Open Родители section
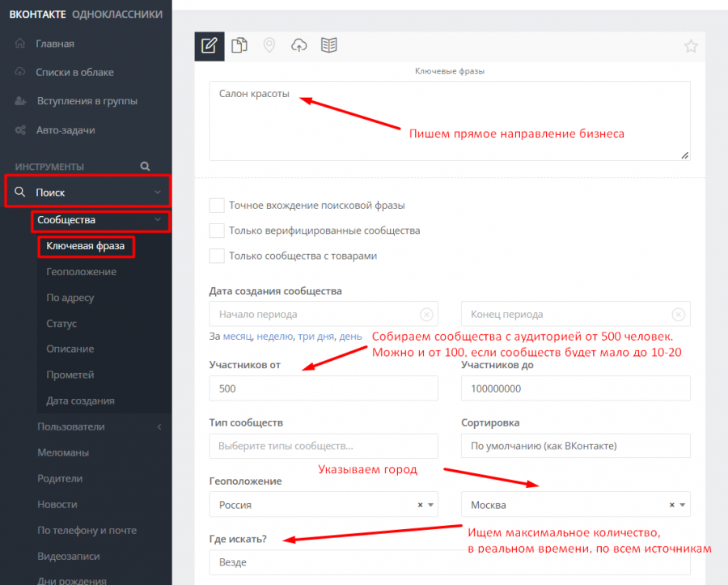728x585 pixels. click(60, 479)
